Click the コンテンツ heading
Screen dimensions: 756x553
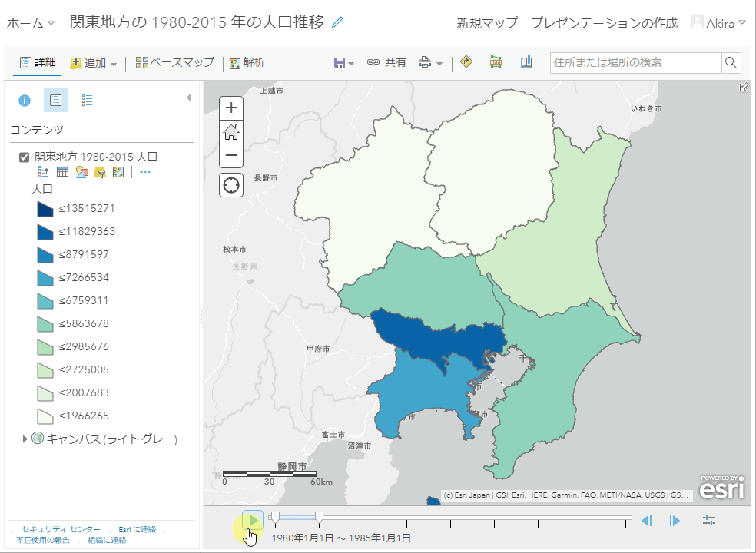pyautogui.click(x=37, y=130)
